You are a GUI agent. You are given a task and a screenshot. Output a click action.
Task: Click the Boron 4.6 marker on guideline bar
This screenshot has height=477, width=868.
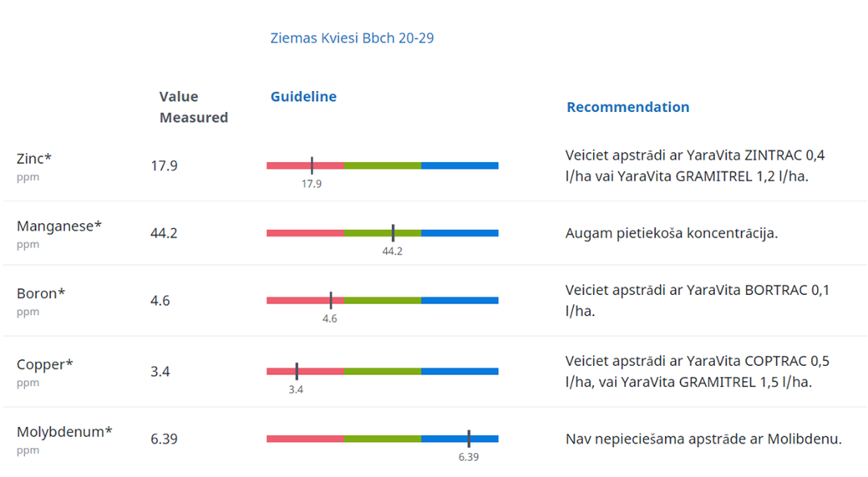[330, 300]
